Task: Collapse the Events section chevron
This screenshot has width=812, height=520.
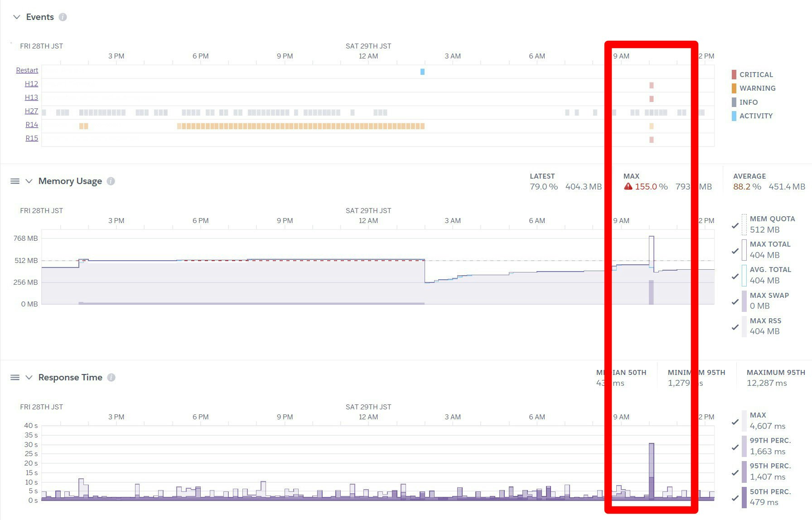Action: click(x=17, y=17)
